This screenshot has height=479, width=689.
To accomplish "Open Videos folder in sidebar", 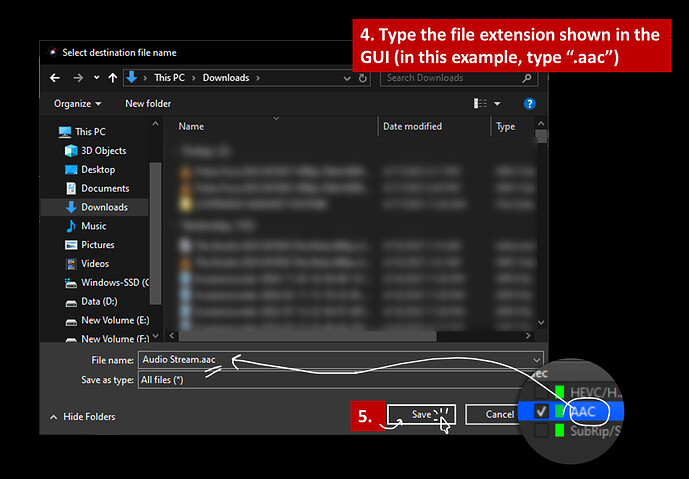I will coord(95,264).
